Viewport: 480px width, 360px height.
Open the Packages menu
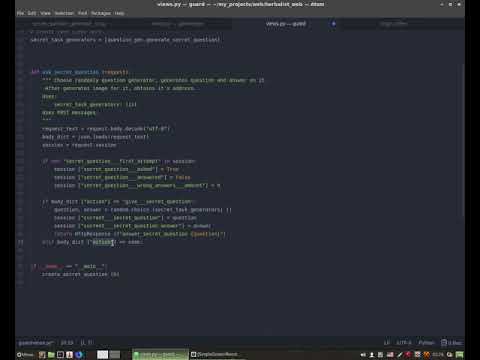pyautogui.click(x=101, y=13)
